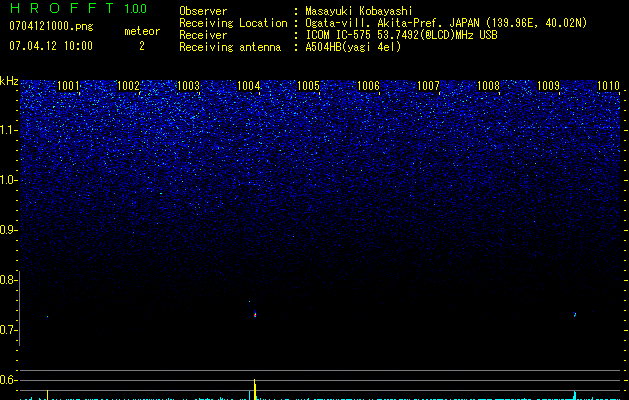The image size is (629, 400).
Task: Click the HROFFT 1.0.0 title text
Action: pyautogui.click(x=78, y=8)
